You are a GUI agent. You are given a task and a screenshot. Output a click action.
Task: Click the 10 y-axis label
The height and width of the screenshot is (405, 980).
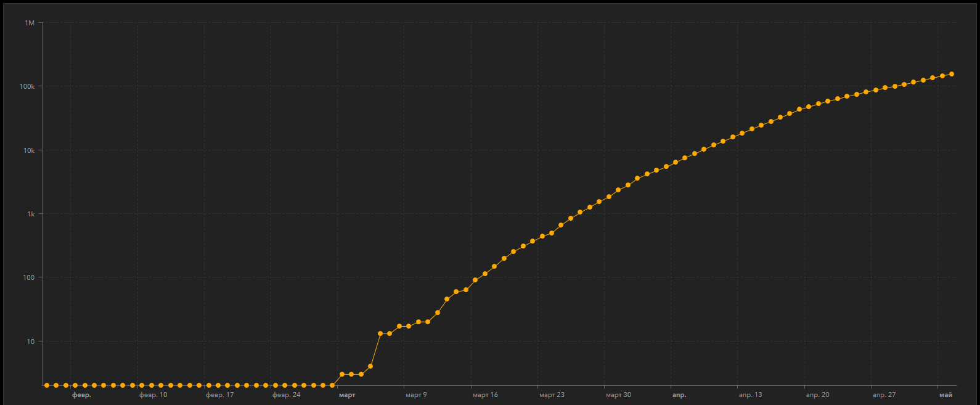point(31,342)
